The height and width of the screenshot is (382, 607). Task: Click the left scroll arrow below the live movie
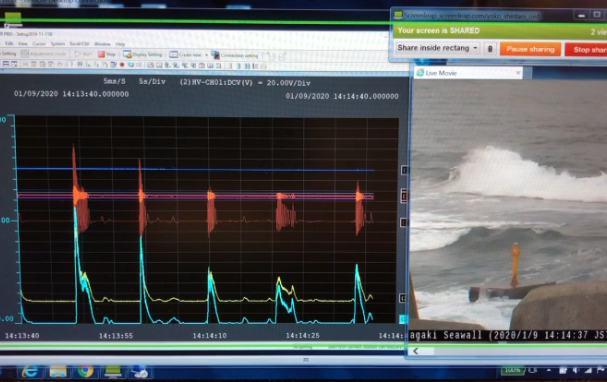(415, 351)
